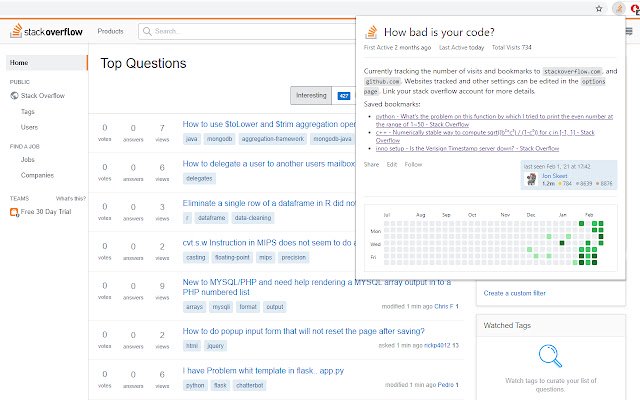Open the hamburger menu icon at top right
The image size is (640, 400).
pos(629,31)
